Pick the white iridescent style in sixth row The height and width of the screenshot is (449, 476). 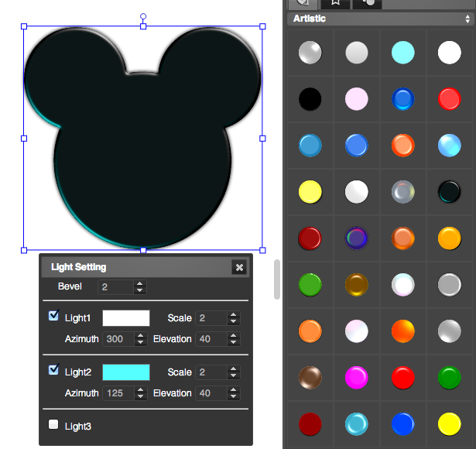[x=402, y=285]
